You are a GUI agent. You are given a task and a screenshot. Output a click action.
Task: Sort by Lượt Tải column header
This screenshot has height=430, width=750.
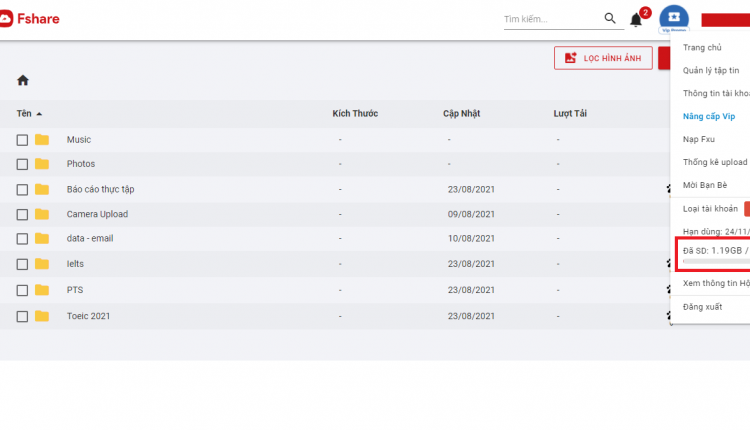[x=570, y=113]
